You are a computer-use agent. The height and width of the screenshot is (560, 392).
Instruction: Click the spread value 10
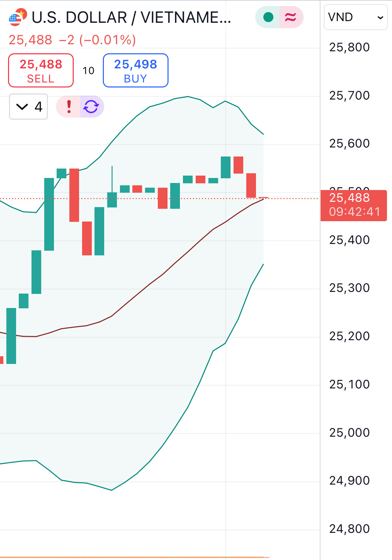click(x=88, y=71)
